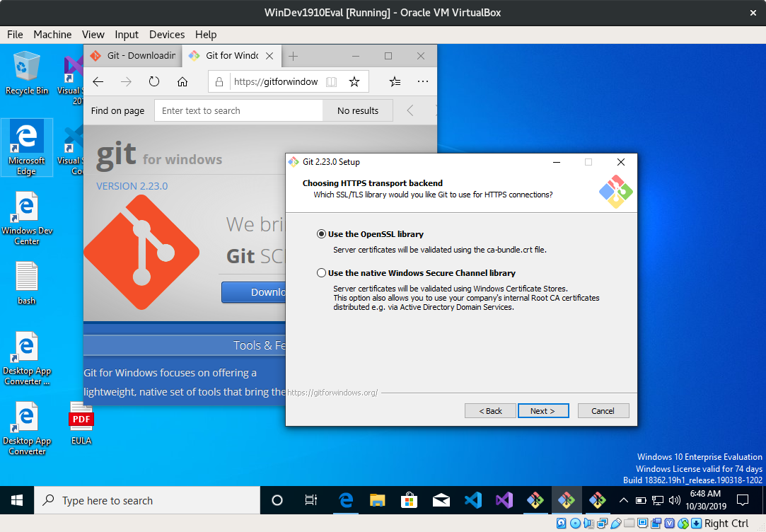The height and width of the screenshot is (532, 766).
Task: Select the bash file on desktop
Action: tap(26, 284)
